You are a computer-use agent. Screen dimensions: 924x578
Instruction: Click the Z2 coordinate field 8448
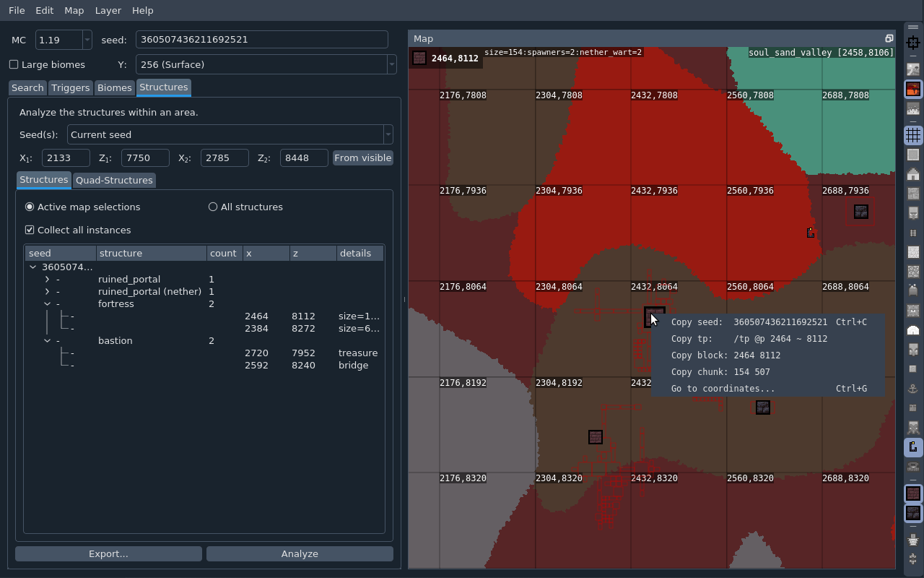(x=304, y=158)
